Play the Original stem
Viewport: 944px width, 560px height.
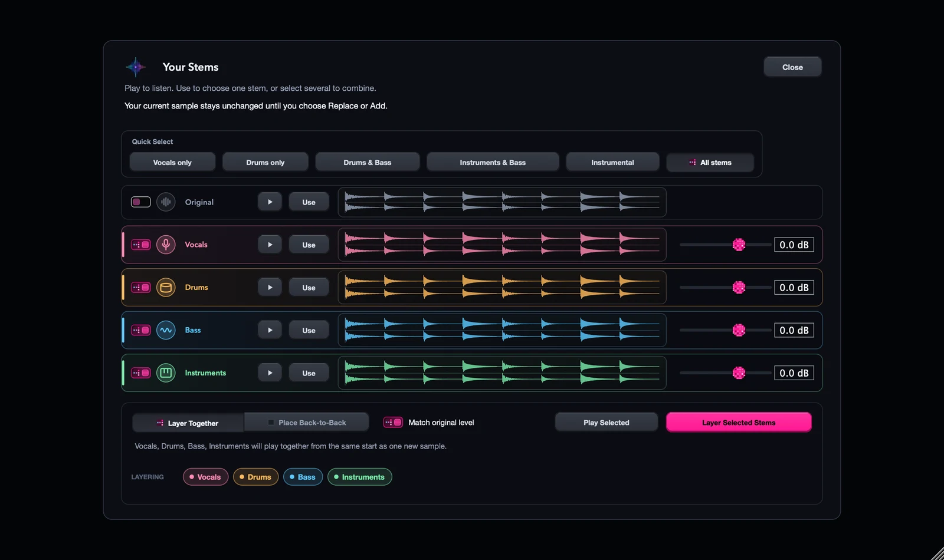tap(270, 202)
